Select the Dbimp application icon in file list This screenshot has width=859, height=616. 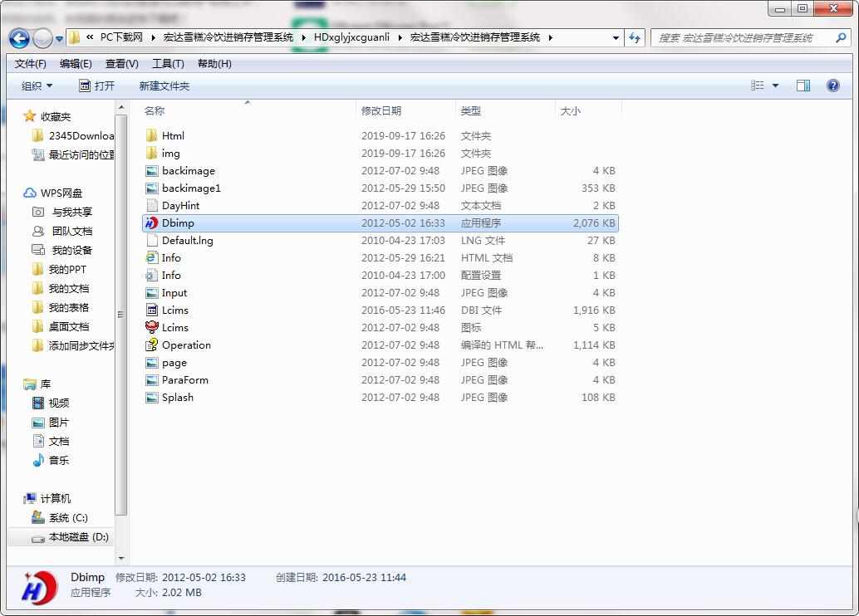click(151, 222)
